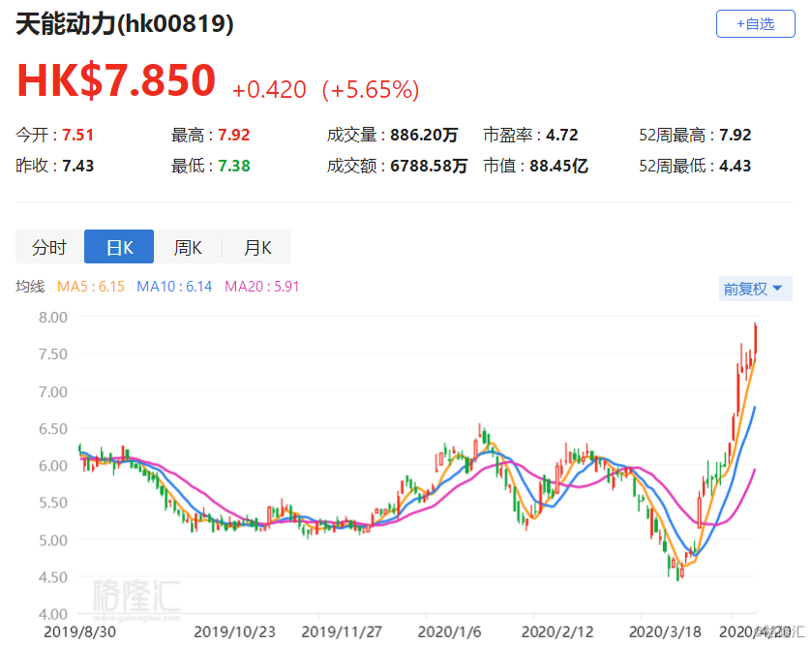This screenshot has width=812, height=645.
Task: Click the 均线 moving average label
Action: (30, 287)
